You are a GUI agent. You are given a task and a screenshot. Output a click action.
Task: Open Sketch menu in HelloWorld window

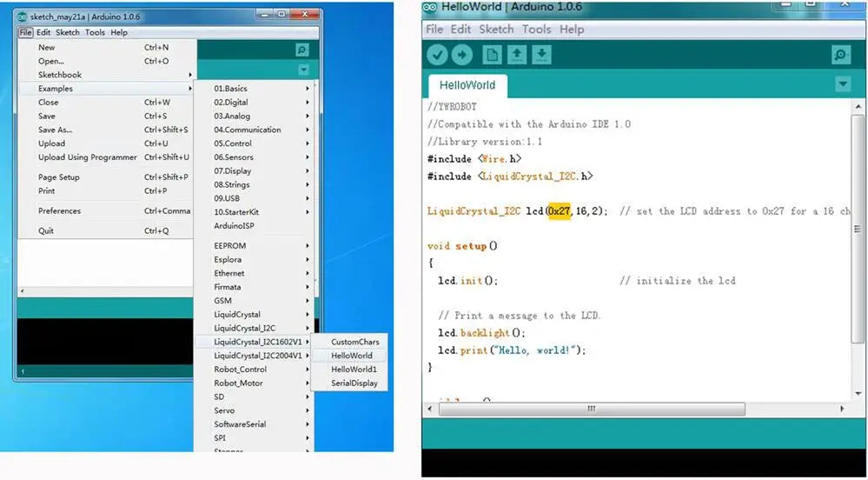[496, 30]
